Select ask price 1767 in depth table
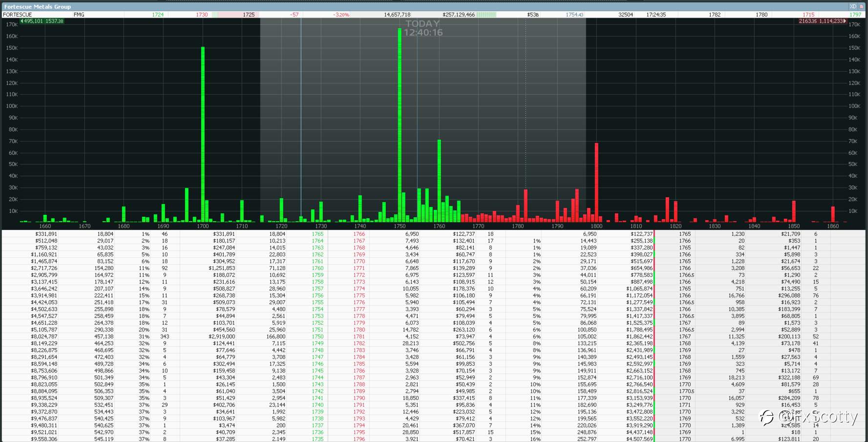This screenshot has height=442, width=868. (x=359, y=241)
